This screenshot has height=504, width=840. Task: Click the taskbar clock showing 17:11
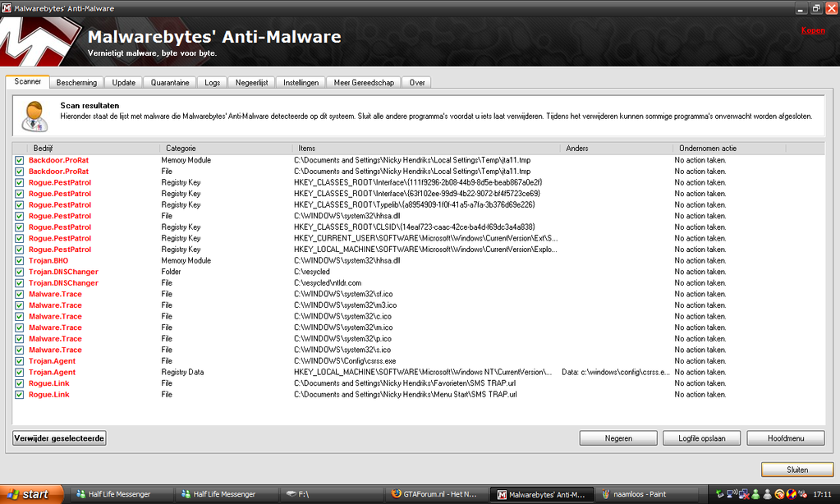pos(822,494)
